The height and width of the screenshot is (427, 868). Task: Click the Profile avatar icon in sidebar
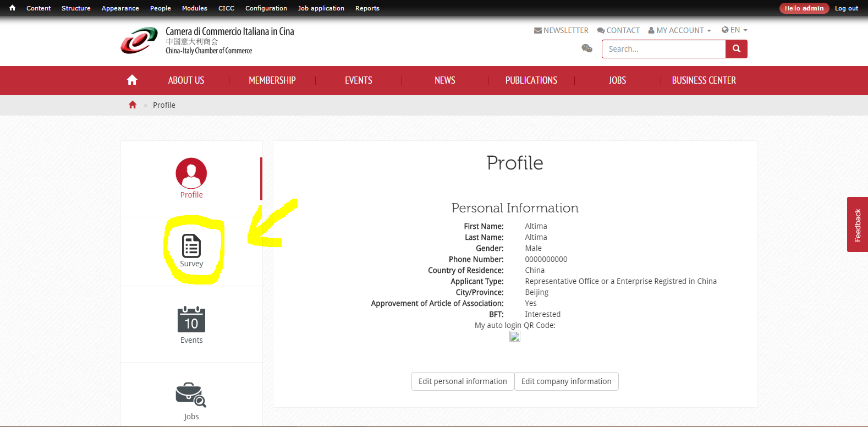[191, 173]
